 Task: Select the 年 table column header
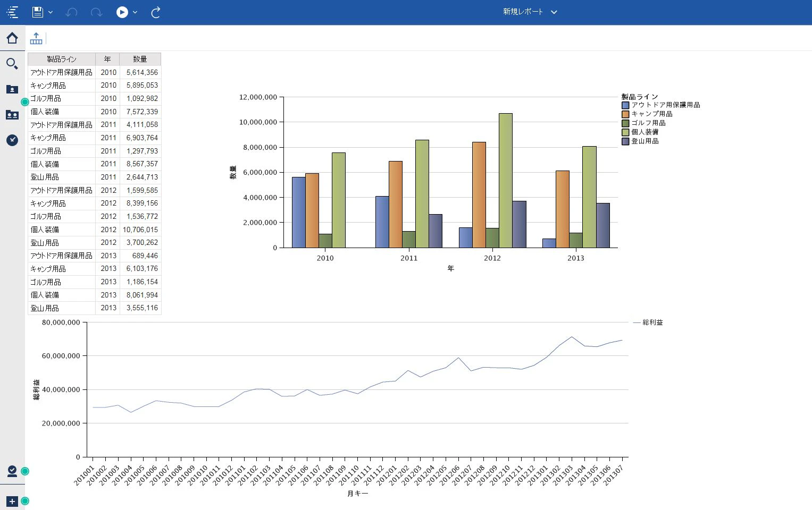(x=107, y=59)
